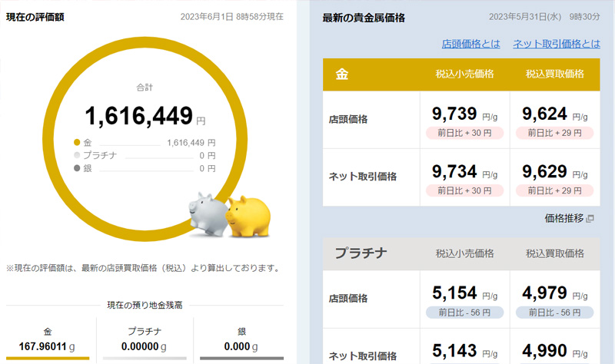Click 前日比 - 56 円 badge under 4,979
The image size is (615, 364).
pos(554,313)
